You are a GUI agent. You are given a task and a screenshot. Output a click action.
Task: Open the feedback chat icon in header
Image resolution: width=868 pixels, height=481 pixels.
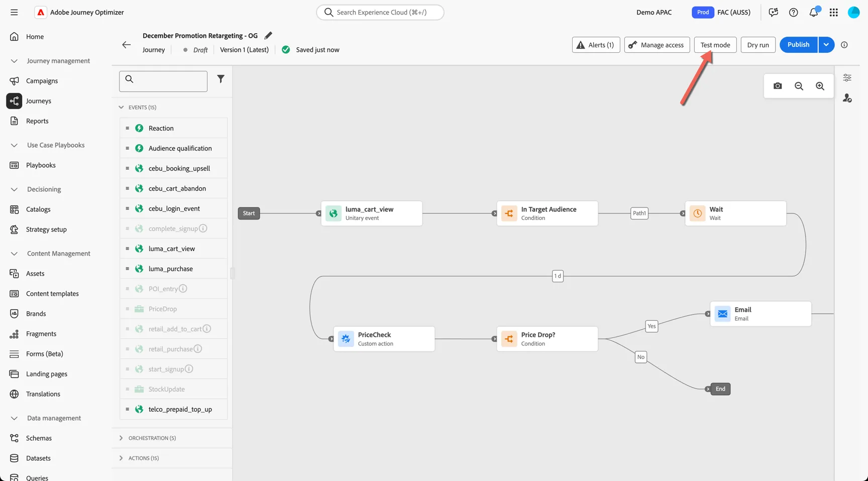click(773, 13)
